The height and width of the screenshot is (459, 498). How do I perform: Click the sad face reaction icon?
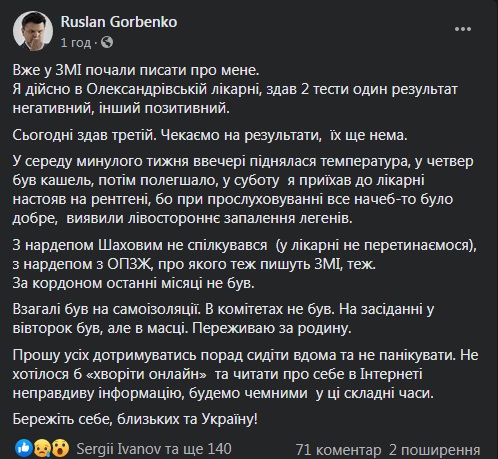click(42, 448)
